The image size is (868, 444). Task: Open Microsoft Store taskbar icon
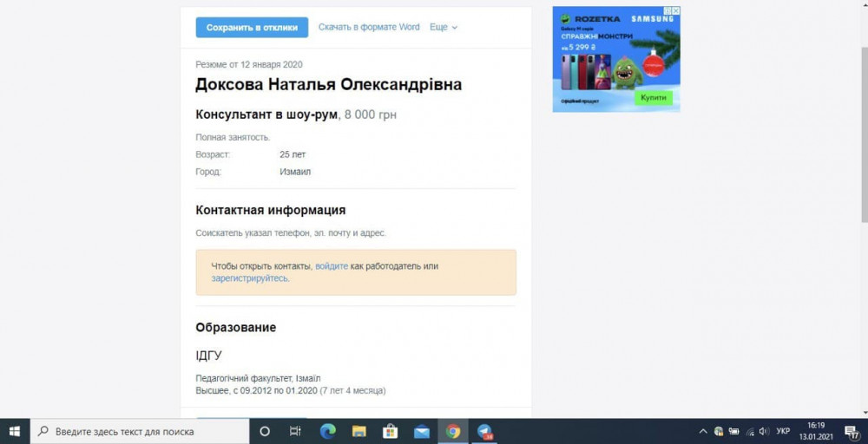[x=390, y=431]
